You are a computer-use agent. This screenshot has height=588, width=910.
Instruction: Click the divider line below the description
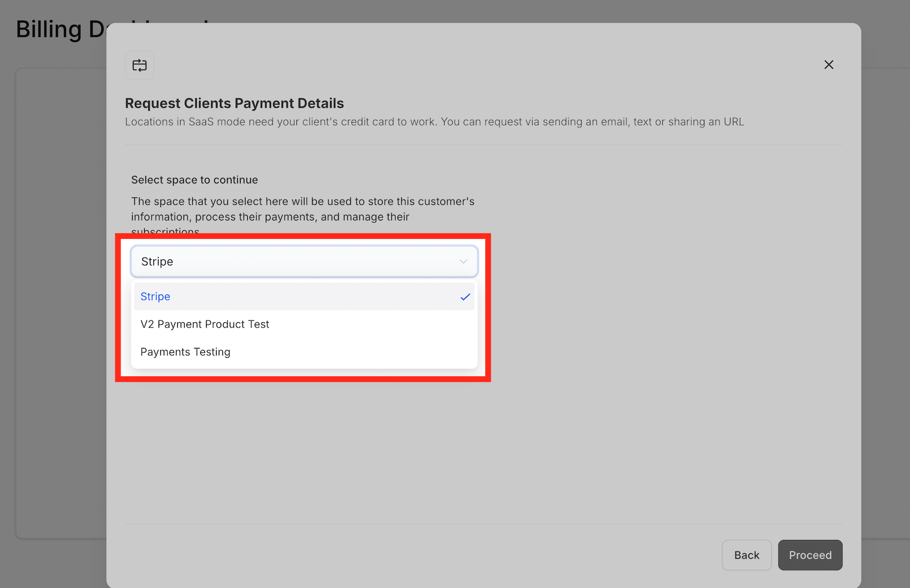483,145
